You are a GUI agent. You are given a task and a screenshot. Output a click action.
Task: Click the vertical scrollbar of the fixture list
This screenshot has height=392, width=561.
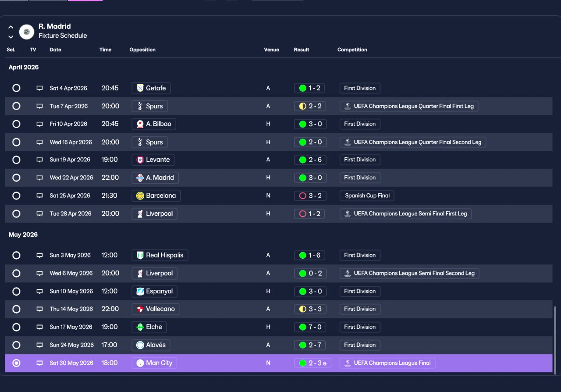(556, 339)
